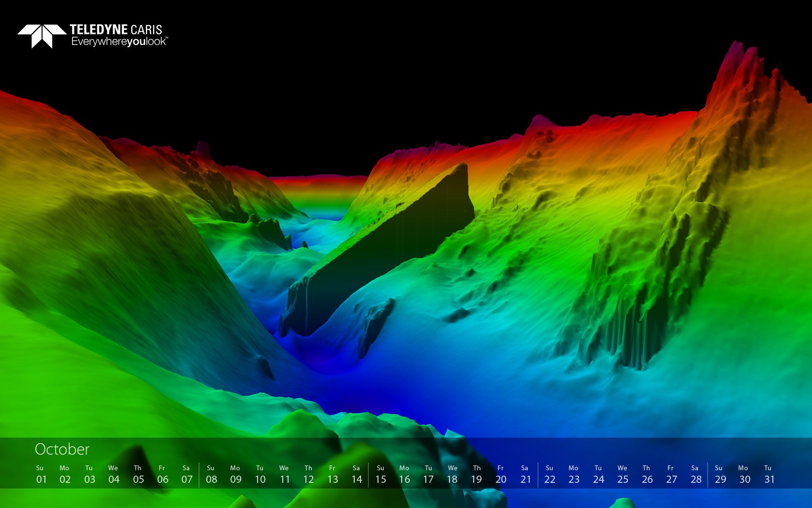Select date 23 in the calendar strip
Image resolution: width=812 pixels, height=508 pixels.
click(574, 479)
